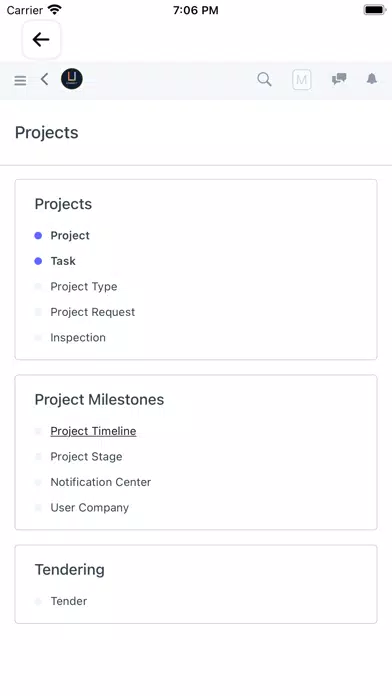Click the left chevron navigation icon
This screenshot has height=696, width=392.
coord(44,79)
